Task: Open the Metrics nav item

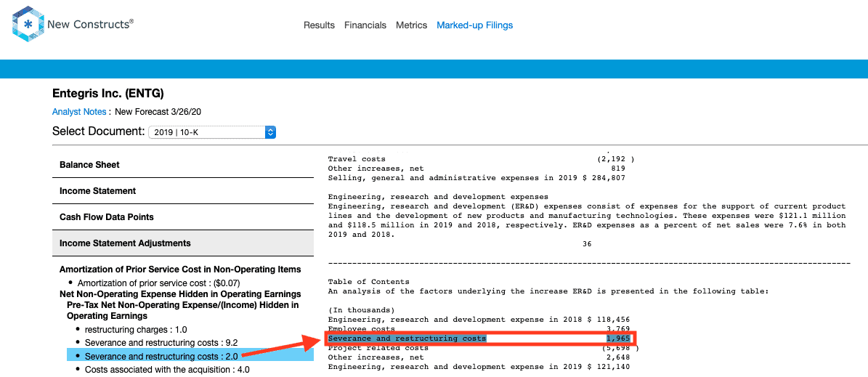Action: (x=411, y=25)
